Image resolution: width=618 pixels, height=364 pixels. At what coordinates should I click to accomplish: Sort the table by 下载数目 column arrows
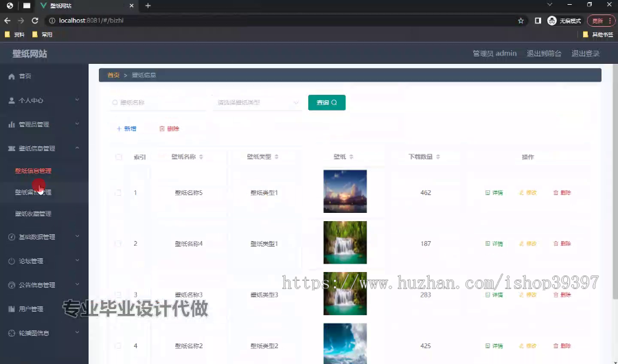(x=438, y=157)
